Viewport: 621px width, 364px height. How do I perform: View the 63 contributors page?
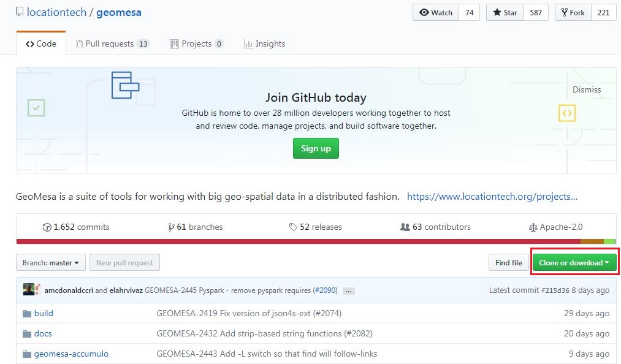click(x=435, y=227)
